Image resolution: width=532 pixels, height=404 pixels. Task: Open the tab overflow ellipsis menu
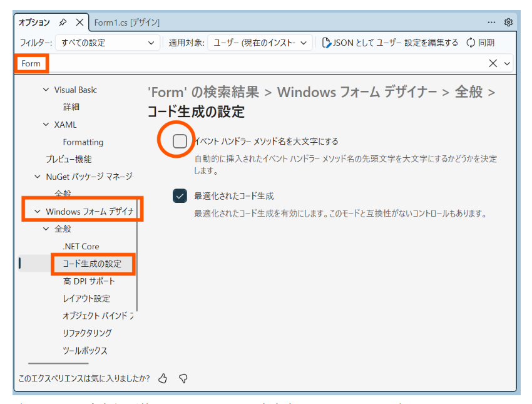[491, 23]
